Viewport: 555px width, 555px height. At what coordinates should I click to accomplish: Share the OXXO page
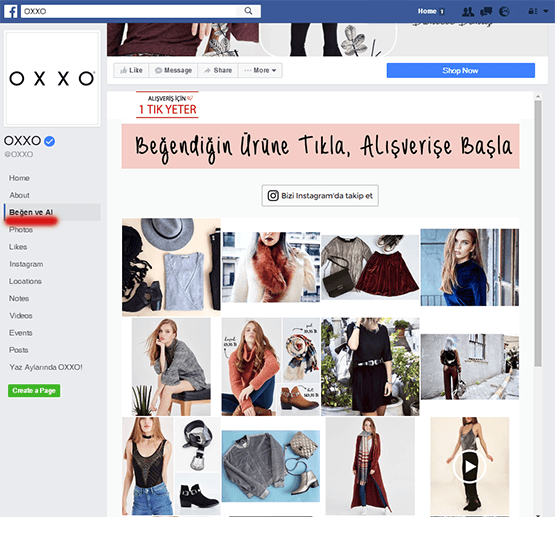[x=218, y=70]
